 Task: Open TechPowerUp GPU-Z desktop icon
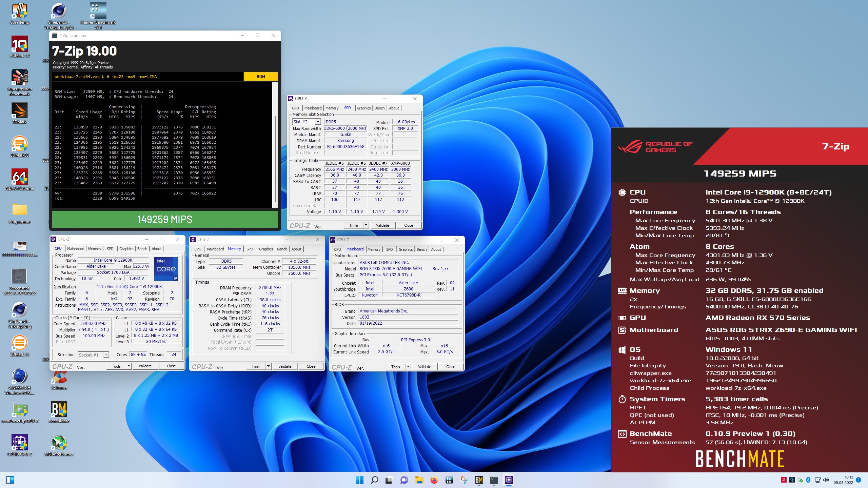tap(20, 412)
